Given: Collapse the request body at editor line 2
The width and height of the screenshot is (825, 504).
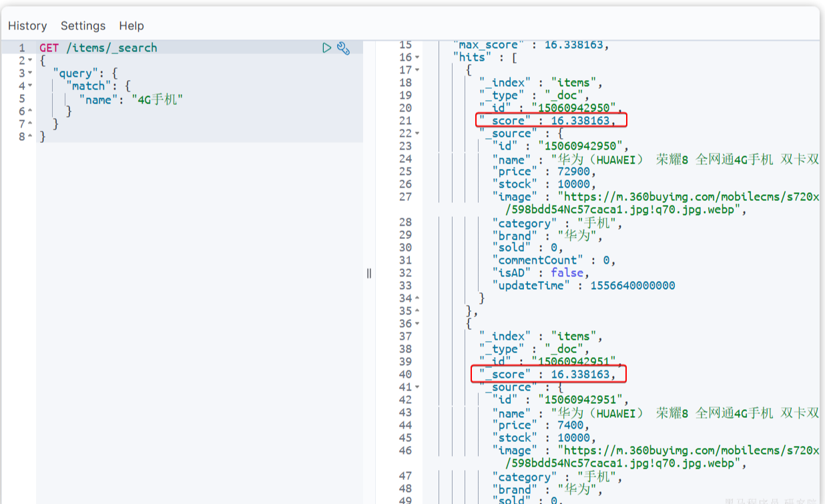Looking at the screenshot, I should (x=30, y=61).
